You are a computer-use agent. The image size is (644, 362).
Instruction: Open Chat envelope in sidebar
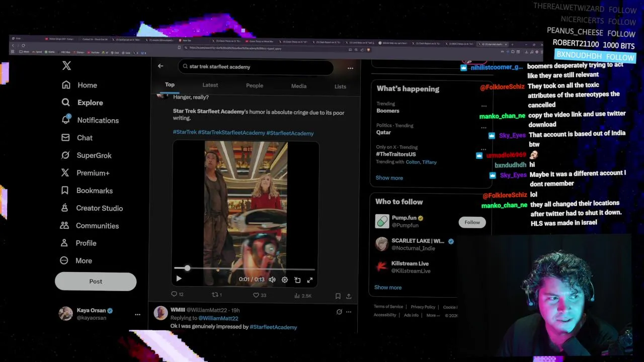click(x=77, y=138)
